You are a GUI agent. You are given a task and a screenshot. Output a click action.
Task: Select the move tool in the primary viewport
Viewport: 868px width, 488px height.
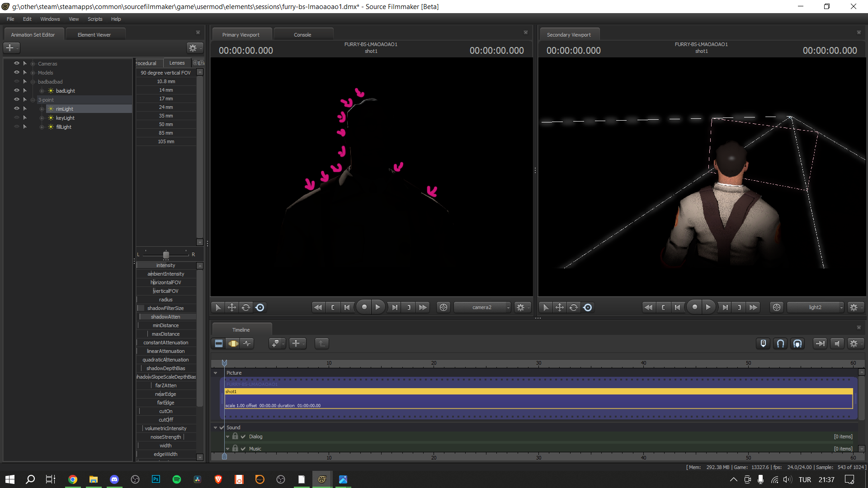232,307
